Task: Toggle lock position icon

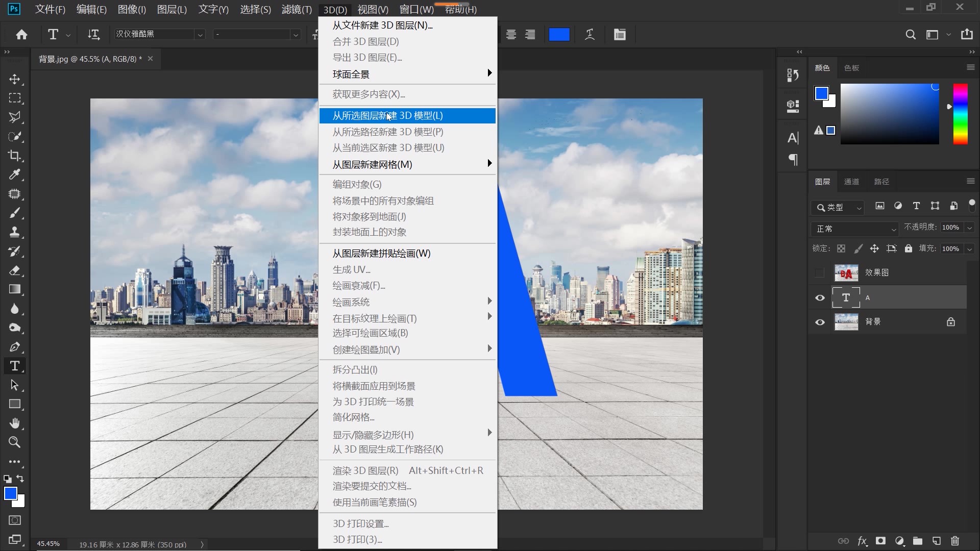Action: coord(874,248)
